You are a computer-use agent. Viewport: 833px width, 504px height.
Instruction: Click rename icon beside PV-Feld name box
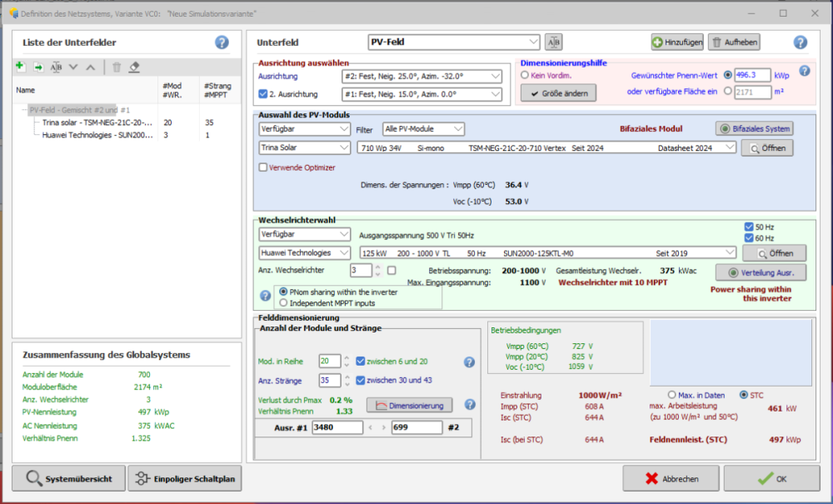click(554, 42)
